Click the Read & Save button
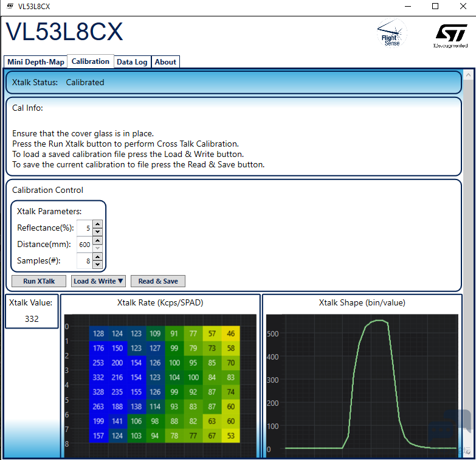This screenshot has height=460, width=476. (158, 281)
